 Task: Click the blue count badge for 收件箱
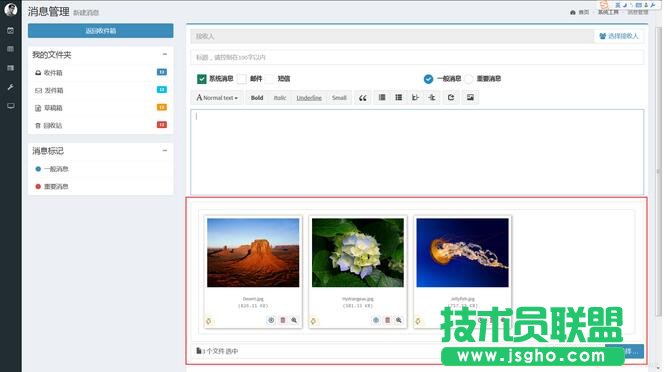tap(162, 72)
